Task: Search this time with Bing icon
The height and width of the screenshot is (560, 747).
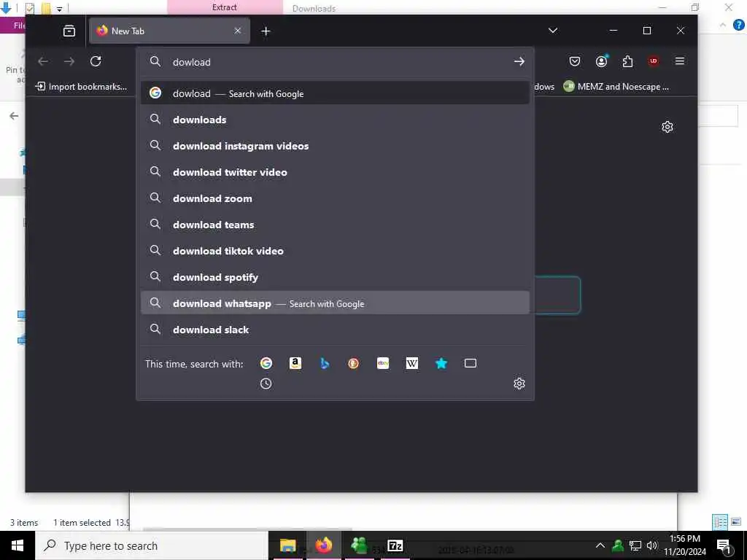Action: click(x=325, y=363)
